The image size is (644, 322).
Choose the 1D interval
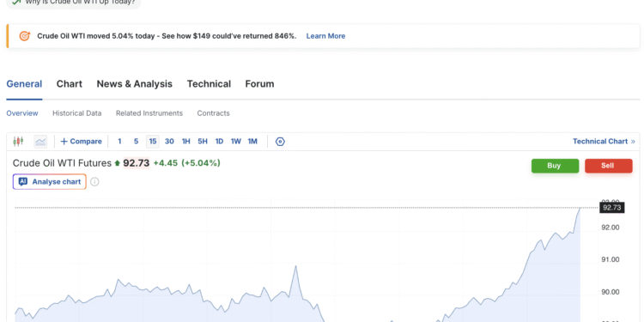pos(219,142)
